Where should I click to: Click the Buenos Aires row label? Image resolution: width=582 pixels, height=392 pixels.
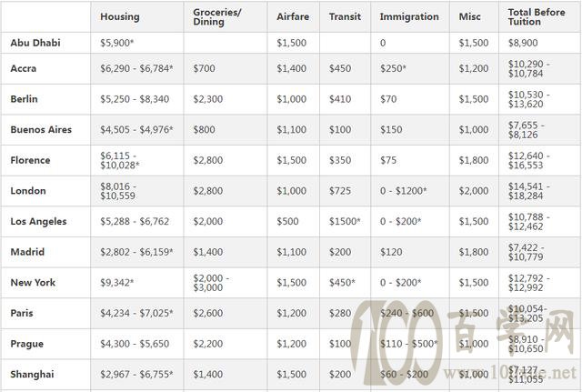[41, 129]
